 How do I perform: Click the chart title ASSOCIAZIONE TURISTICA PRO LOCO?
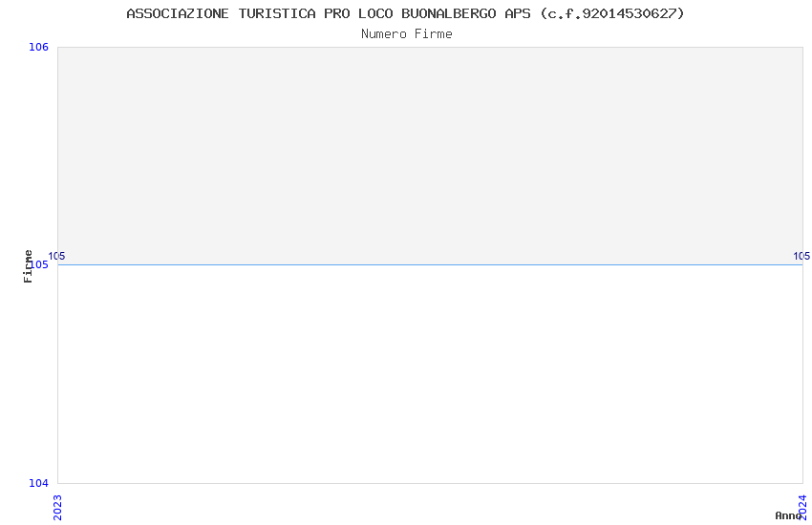405,13
